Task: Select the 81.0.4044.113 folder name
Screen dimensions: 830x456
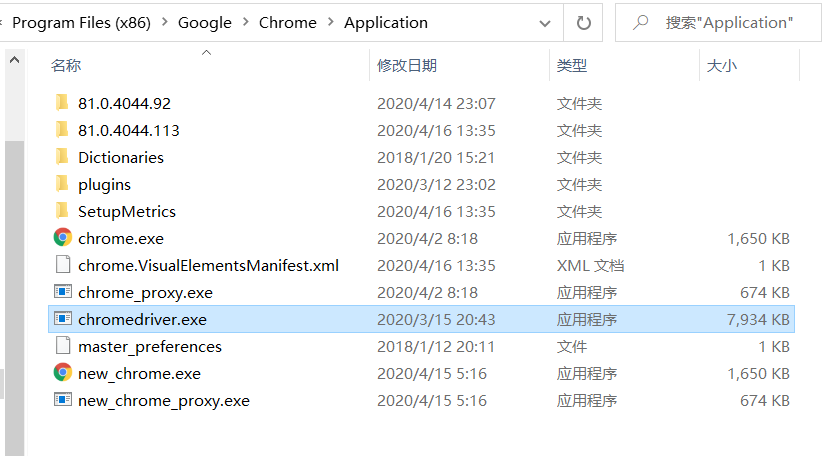Action: pyautogui.click(x=129, y=130)
